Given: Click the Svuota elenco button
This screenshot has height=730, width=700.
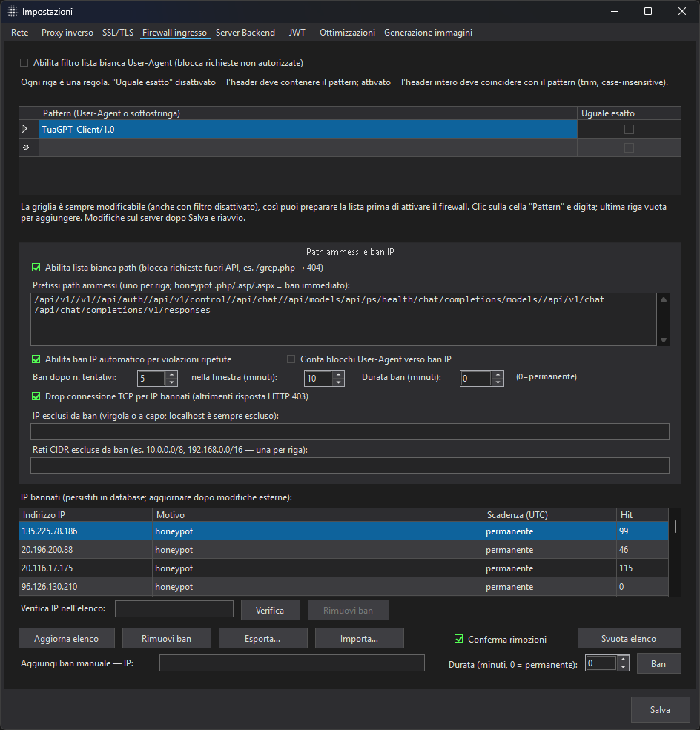Looking at the screenshot, I should [630, 638].
